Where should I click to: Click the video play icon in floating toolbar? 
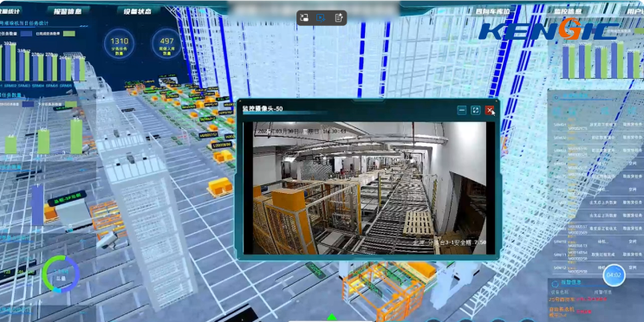[322, 17]
